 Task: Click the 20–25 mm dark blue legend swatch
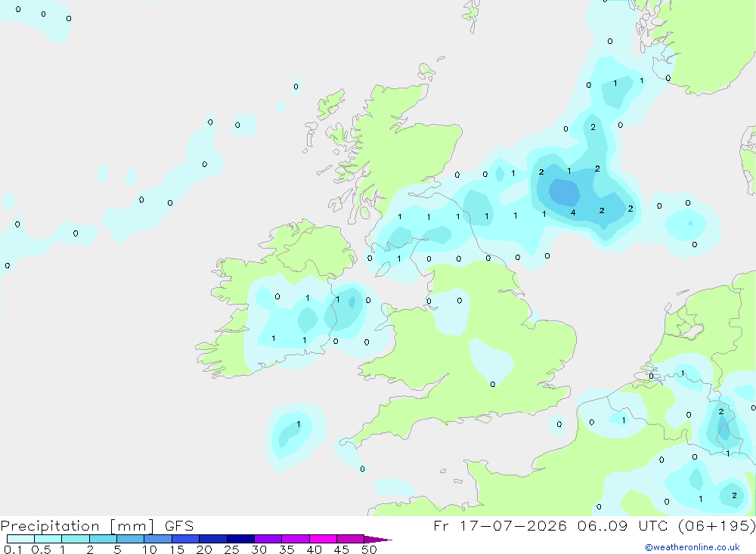[x=213, y=539]
